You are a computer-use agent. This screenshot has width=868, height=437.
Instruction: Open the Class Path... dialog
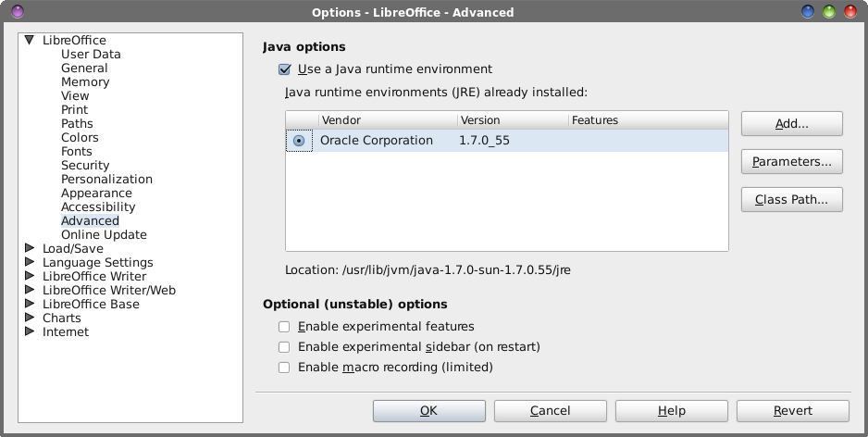click(791, 199)
